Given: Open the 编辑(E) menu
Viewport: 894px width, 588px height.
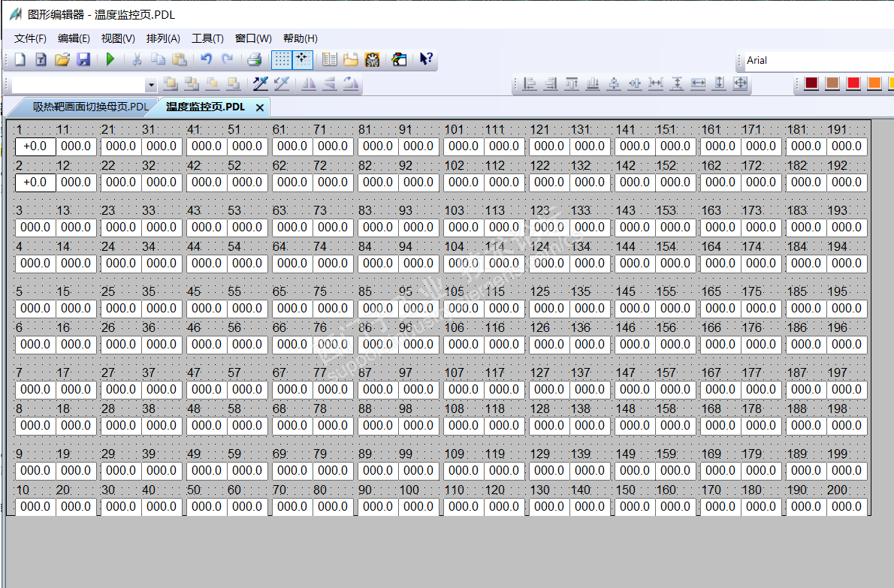Looking at the screenshot, I should point(74,39).
